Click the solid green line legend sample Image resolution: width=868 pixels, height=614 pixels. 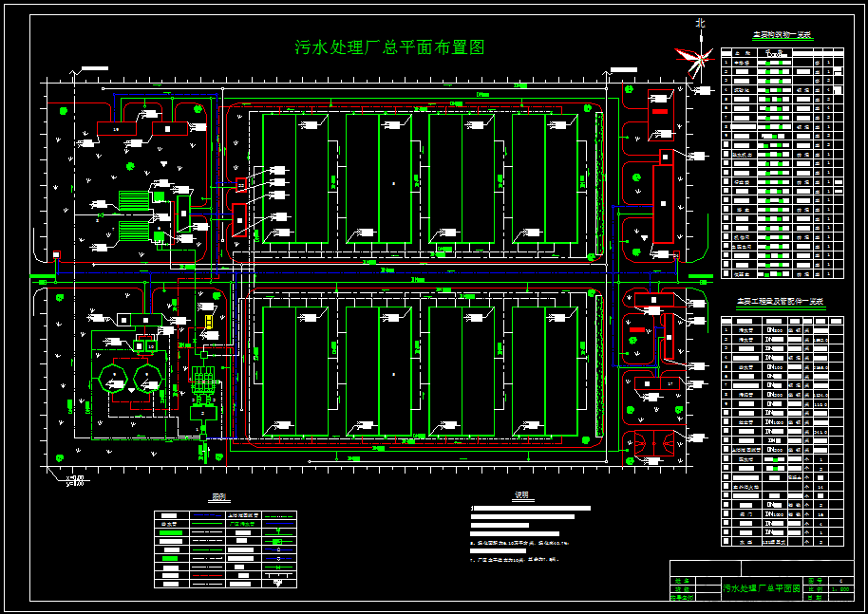click(208, 523)
